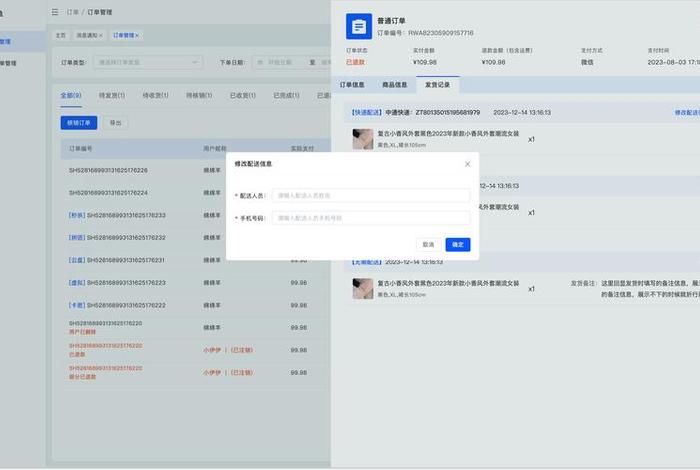Open the 订单信息 tab in order detail
Viewport: 700px width, 470px height.
point(352,85)
